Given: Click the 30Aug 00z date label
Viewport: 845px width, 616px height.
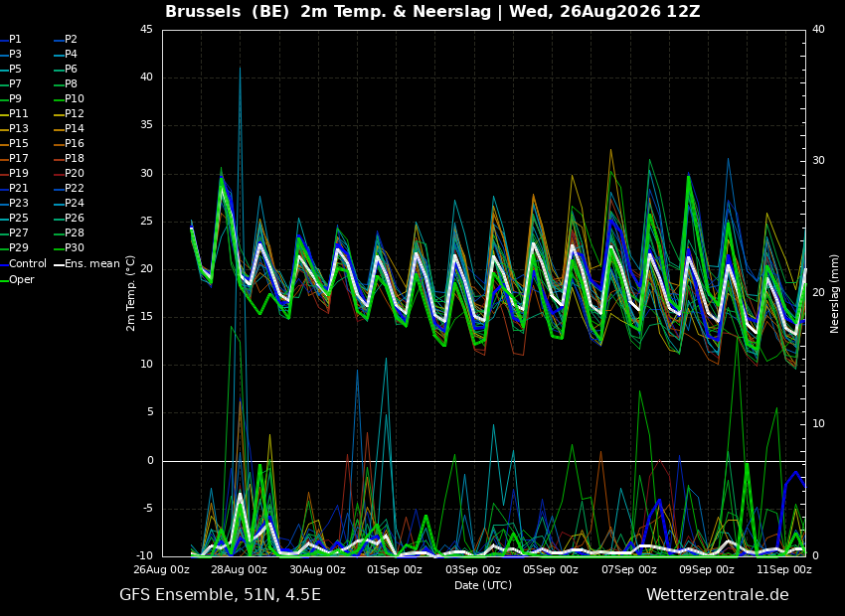Looking at the screenshot, I should point(317,569).
